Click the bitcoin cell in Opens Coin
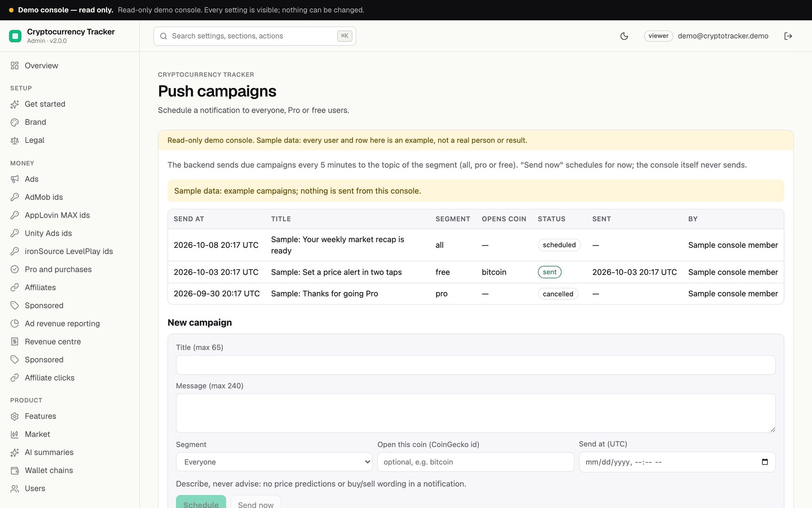The image size is (812, 508). (494, 272)
